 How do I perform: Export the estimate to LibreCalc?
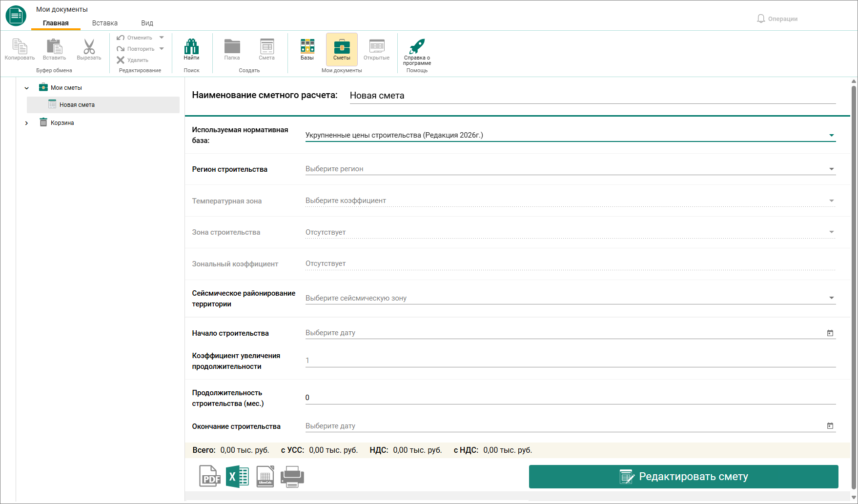click(265, 476)
